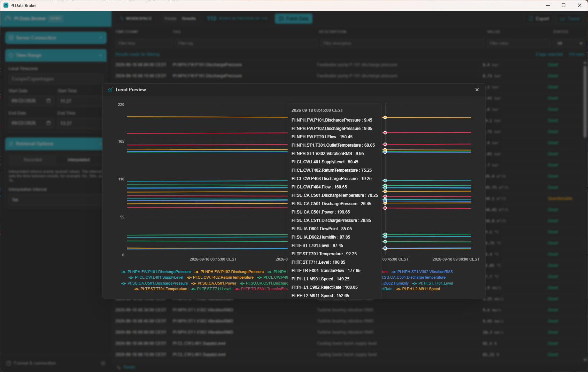The image size is (588, 372).
Task: Click the Export button
Action: click(539, 19)
